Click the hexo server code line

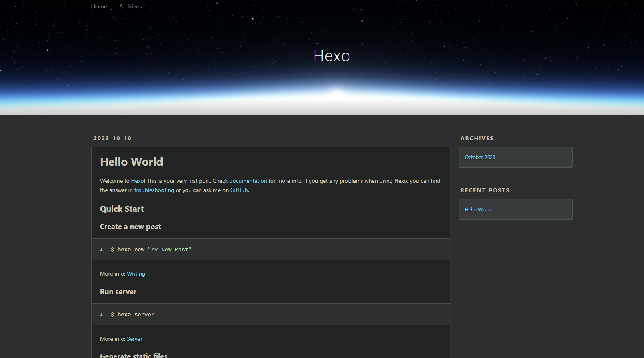(132, 315)
